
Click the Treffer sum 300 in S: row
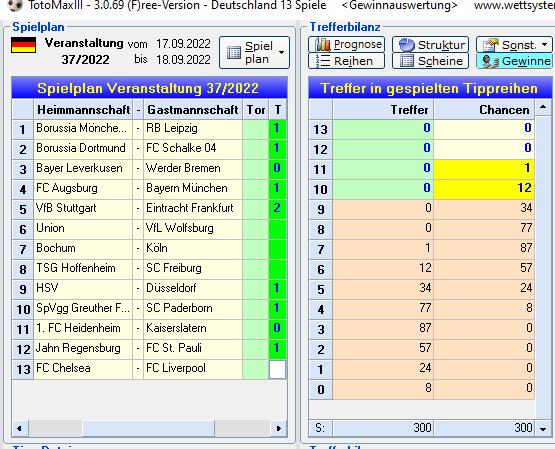tap(384, 428)
